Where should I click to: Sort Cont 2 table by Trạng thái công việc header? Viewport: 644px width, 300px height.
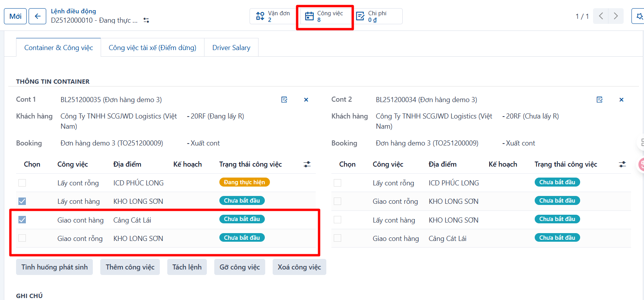566,164
